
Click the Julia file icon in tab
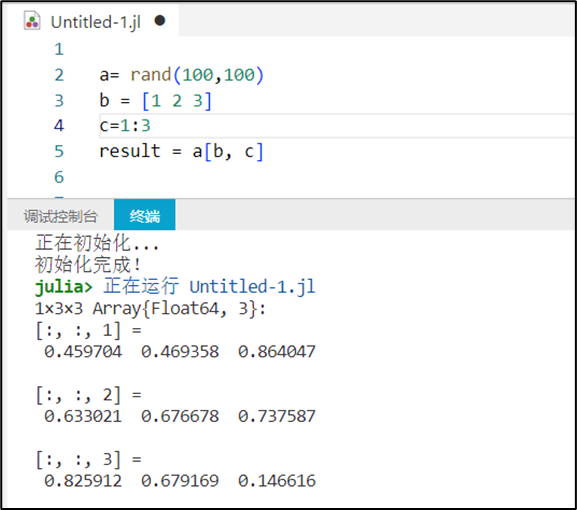(32, 21)
